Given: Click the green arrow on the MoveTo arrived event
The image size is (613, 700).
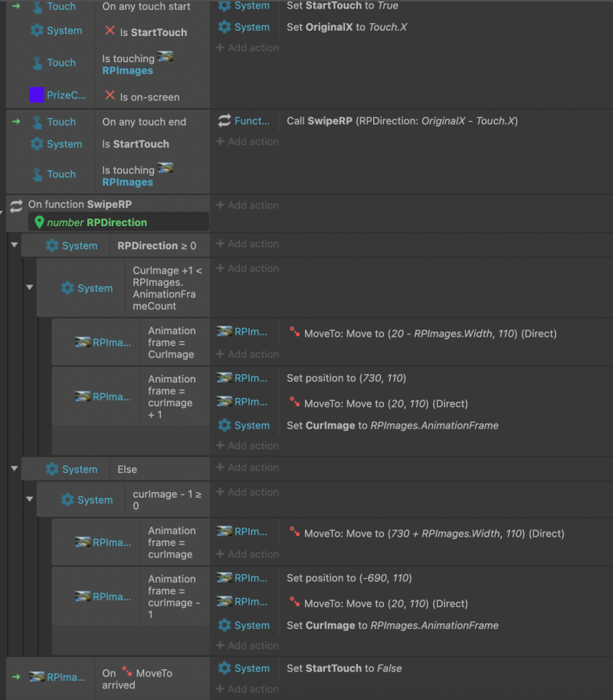Looking at the screenshot, I should coord(16,676).
